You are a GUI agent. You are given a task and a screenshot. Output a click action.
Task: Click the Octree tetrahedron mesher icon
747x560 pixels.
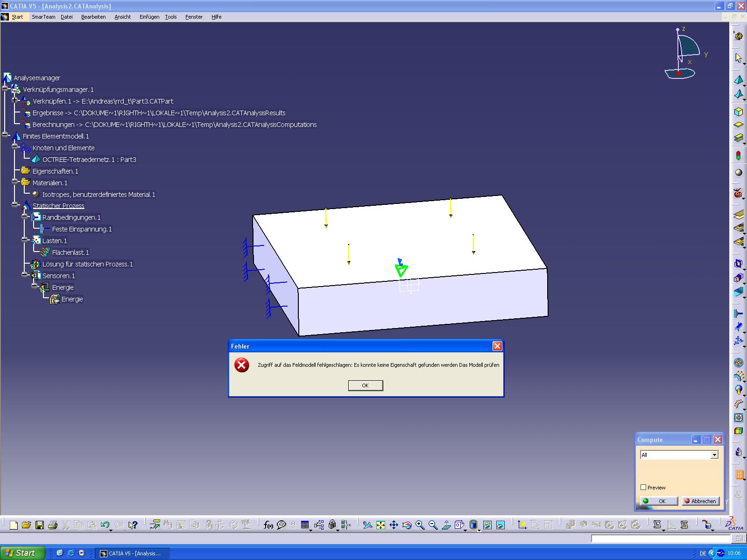coord(738,80)
